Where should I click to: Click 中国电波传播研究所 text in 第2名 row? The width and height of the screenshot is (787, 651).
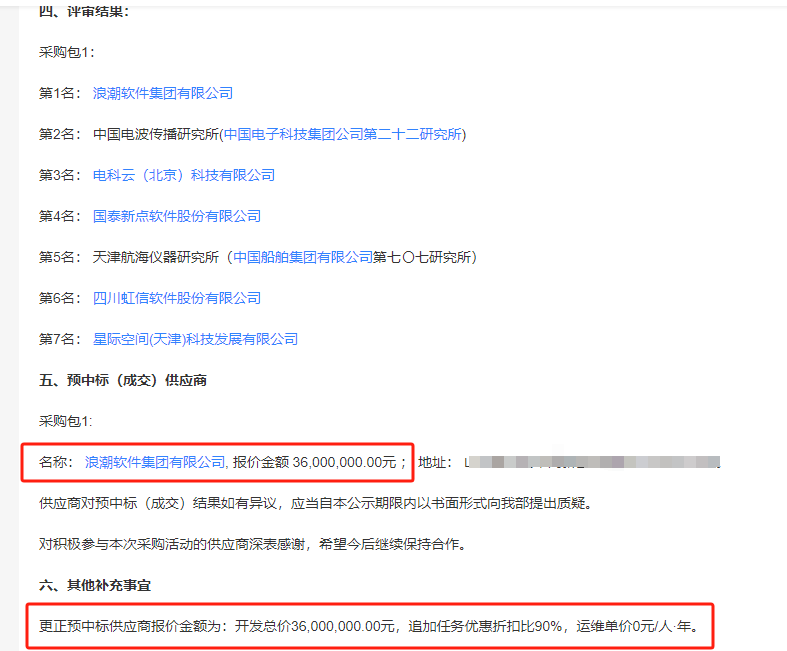point(156,135)
